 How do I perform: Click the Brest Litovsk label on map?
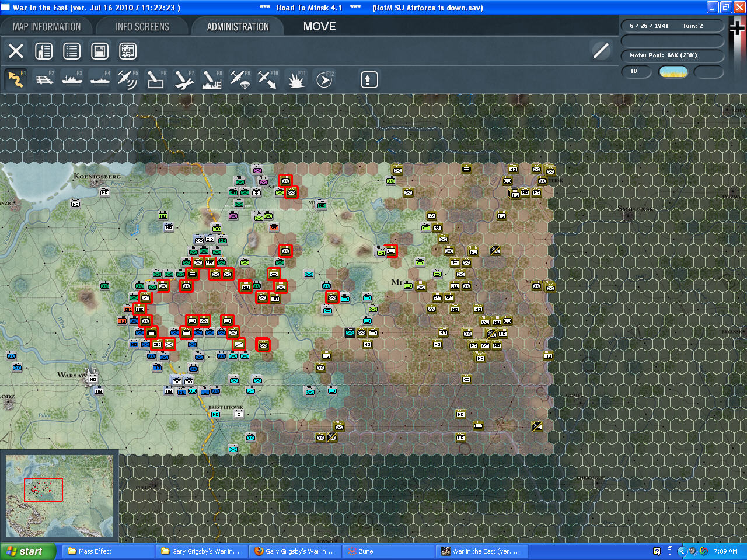pyautogui.click(x=225, y=407)
